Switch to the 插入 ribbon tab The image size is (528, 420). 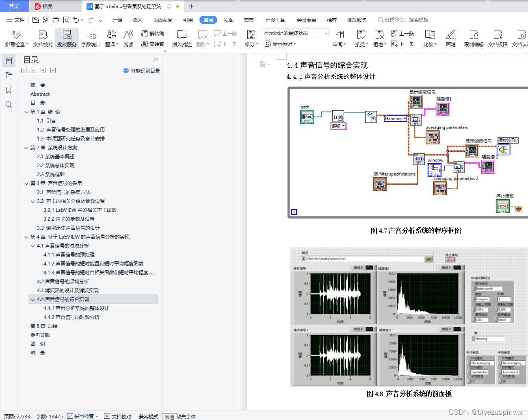(x=138, y=20)
